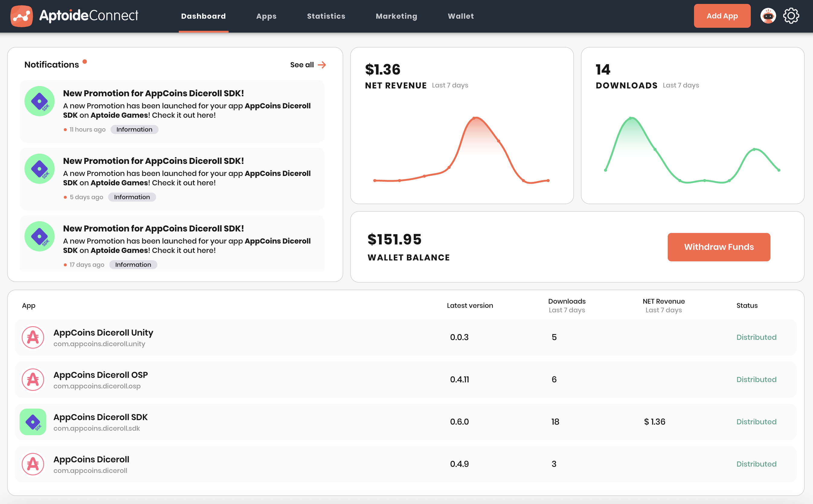
Task: Open the AppCoins Diceroll SDK app name
Action: point(100,417)
